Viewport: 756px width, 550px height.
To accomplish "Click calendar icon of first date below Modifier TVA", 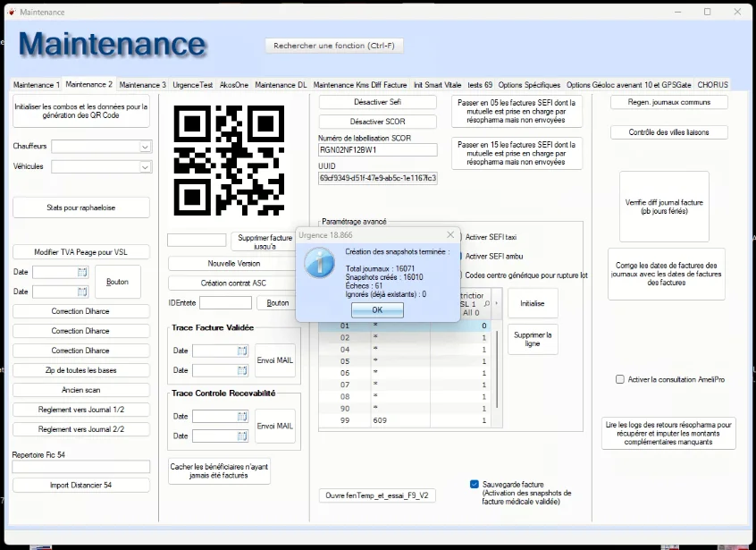I will [82, 272].
